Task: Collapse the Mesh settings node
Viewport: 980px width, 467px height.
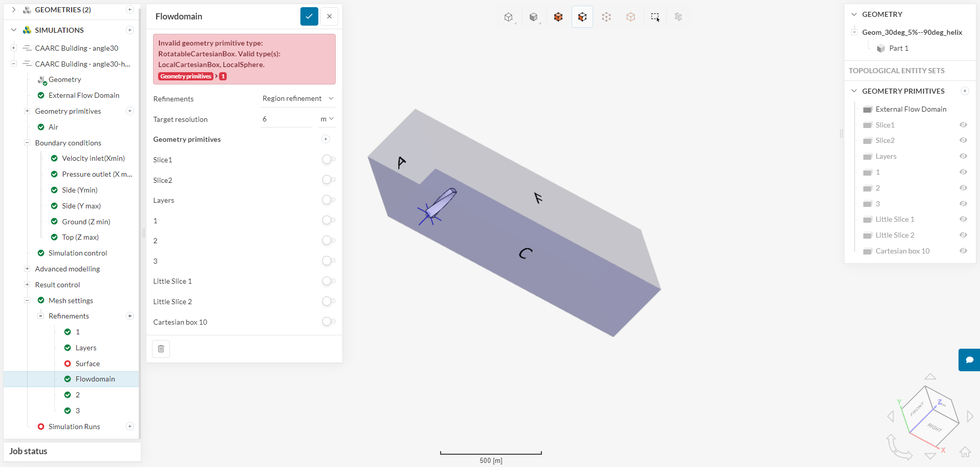Action: (27, 301)
